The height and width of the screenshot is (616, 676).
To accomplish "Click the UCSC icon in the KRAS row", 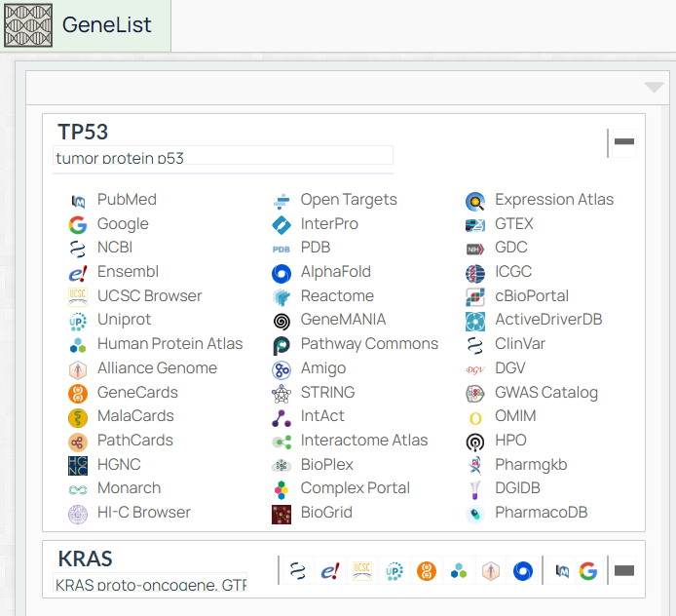I will [x=362, y=571].
